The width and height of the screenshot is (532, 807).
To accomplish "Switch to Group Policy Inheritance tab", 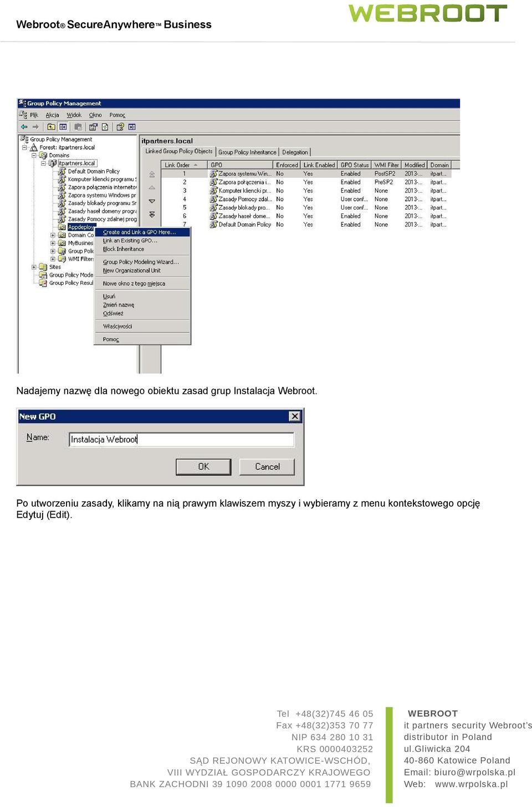I will point(247,152).
